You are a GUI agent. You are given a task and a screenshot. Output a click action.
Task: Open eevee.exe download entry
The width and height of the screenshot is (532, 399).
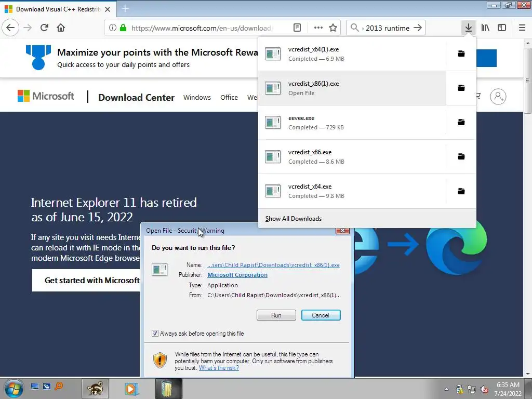click(x=352, y=122)
